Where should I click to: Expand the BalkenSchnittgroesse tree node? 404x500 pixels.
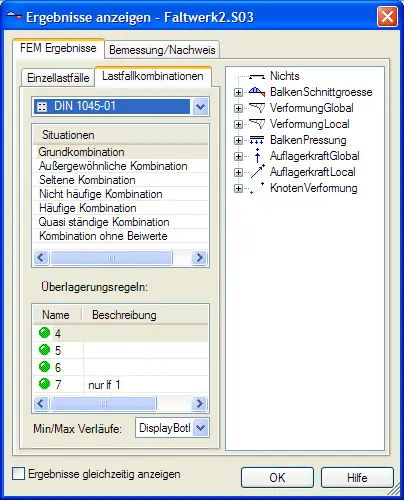point(238,92)
